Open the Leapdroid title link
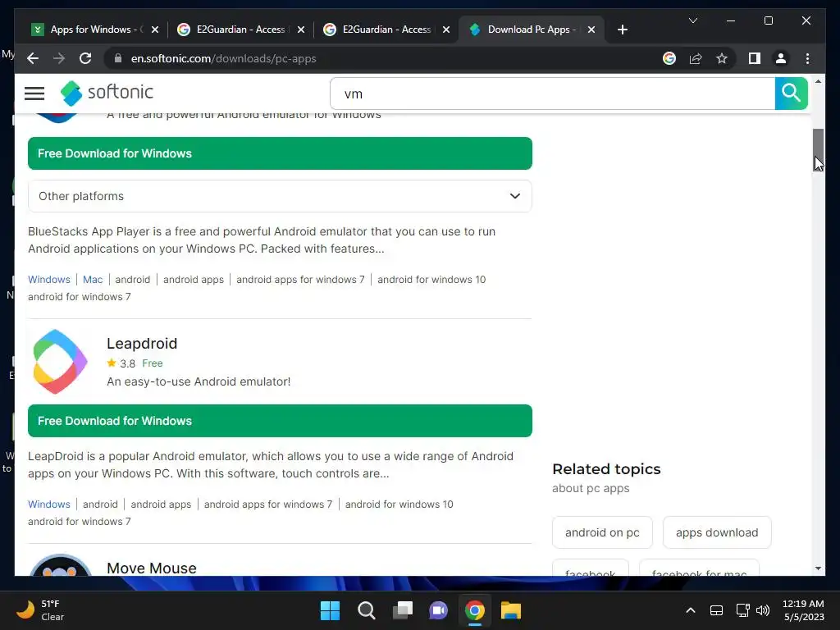The image size is (840, 630). (141, 344)
